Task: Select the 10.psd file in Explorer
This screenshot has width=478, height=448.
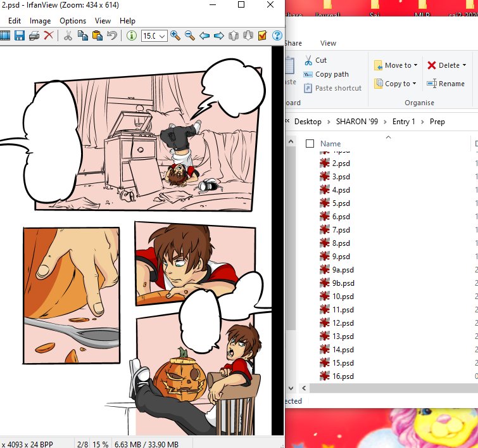Action: [337, 297]
